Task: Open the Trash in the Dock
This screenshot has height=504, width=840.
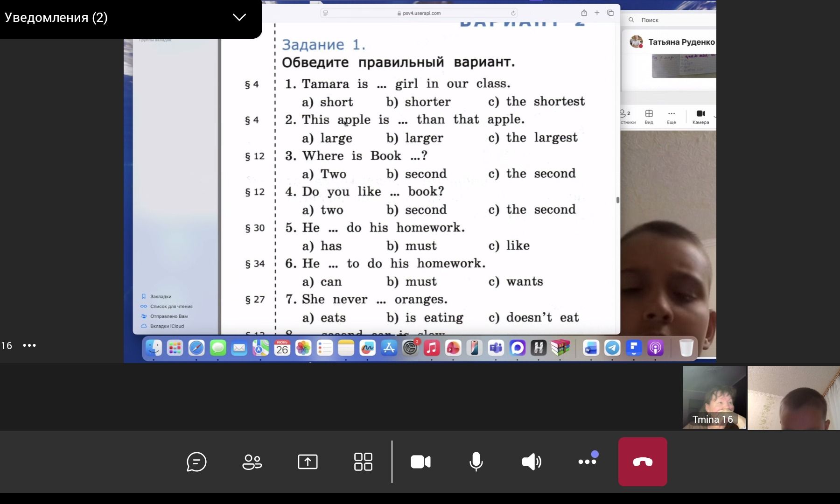Action: click(686, 348)
